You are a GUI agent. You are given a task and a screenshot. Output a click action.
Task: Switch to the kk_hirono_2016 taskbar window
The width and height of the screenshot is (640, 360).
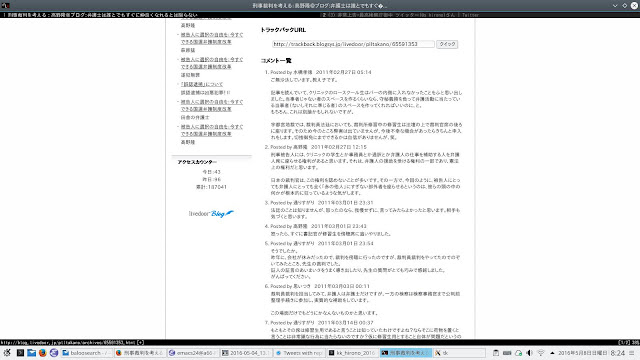pyautogui.click(x=352, y=353)
